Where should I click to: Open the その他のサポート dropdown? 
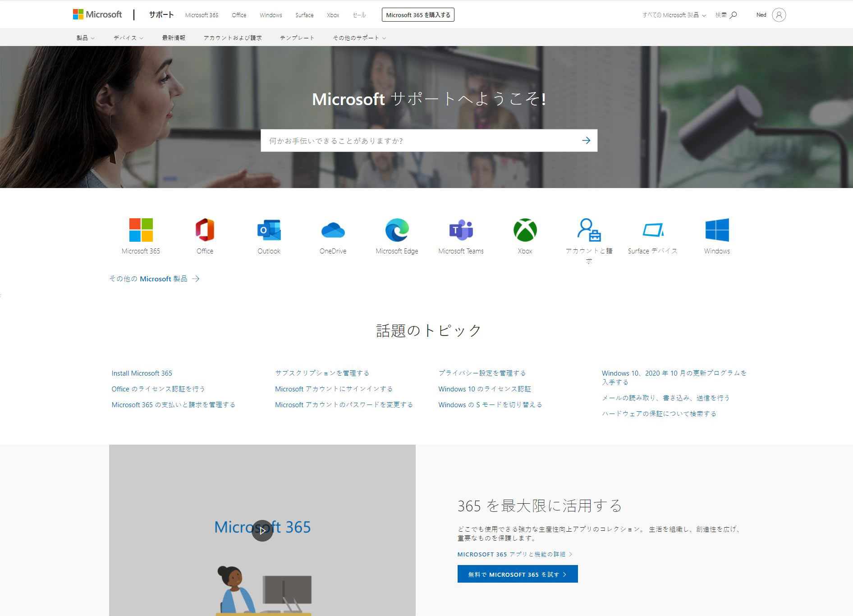tap(359, 38)
